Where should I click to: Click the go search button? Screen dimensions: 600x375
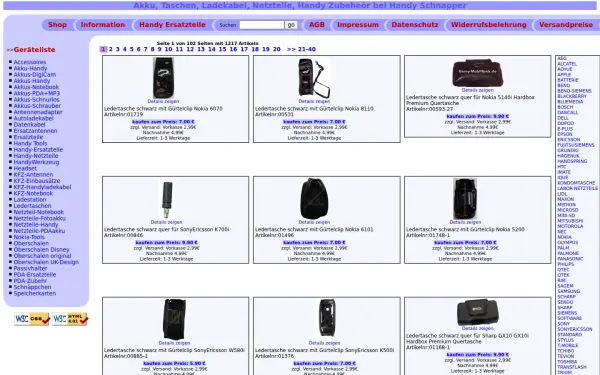coord(291,25)
